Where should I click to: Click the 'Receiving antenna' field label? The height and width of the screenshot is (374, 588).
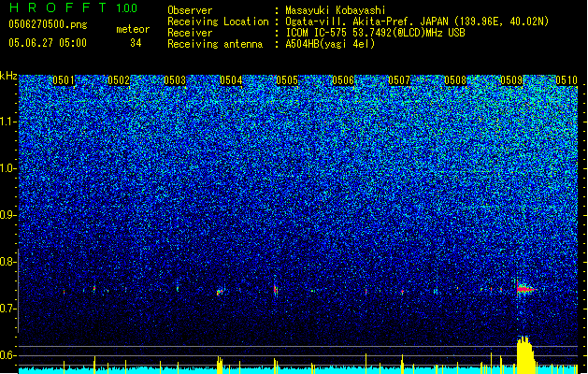(x=215, y=44)
